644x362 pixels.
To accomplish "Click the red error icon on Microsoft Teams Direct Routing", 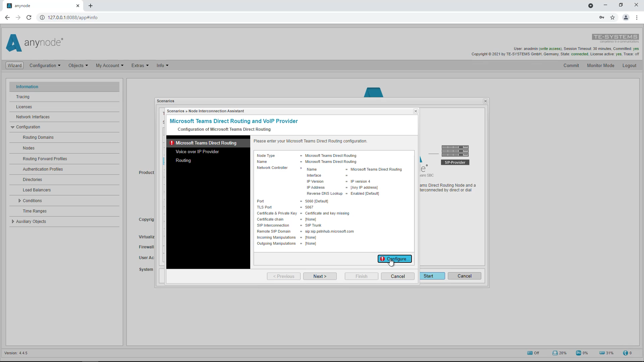I will 172,143.
